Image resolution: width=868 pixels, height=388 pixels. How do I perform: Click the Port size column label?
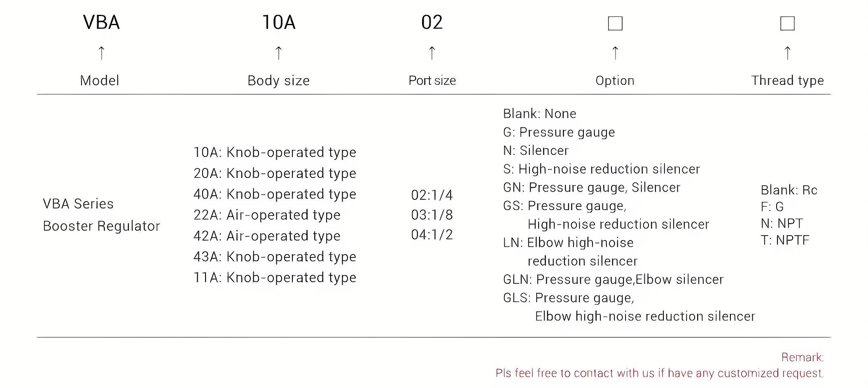click(x=432, y=80)
